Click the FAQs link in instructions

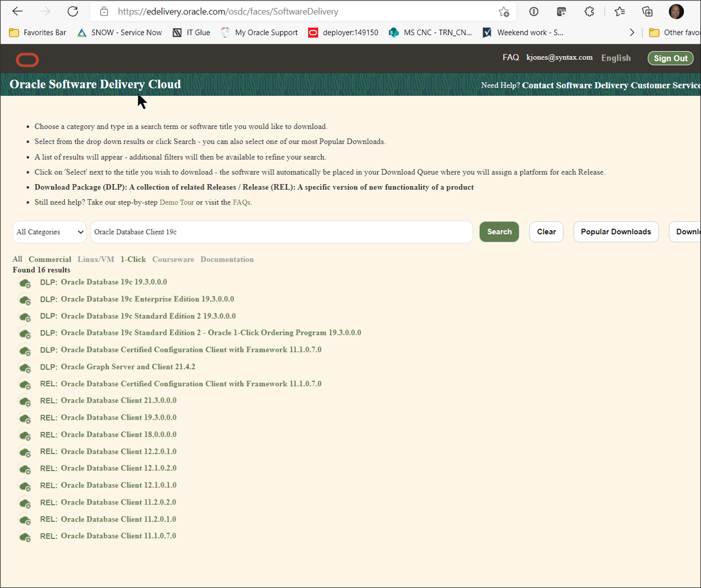pyautogui.click(x=241, y=202)
